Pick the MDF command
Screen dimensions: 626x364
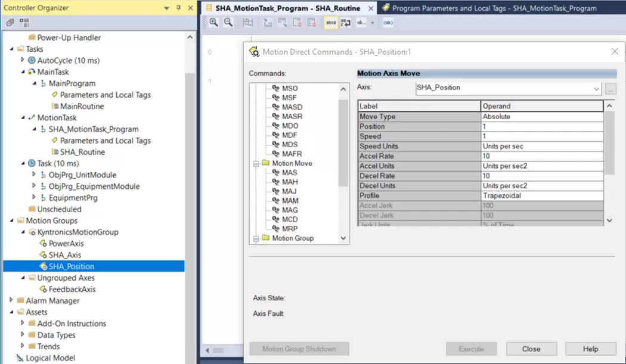point(289,135)
